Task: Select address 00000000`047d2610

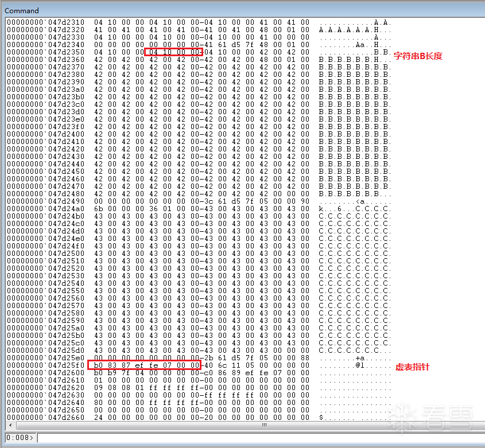Action: pos(45,380)
